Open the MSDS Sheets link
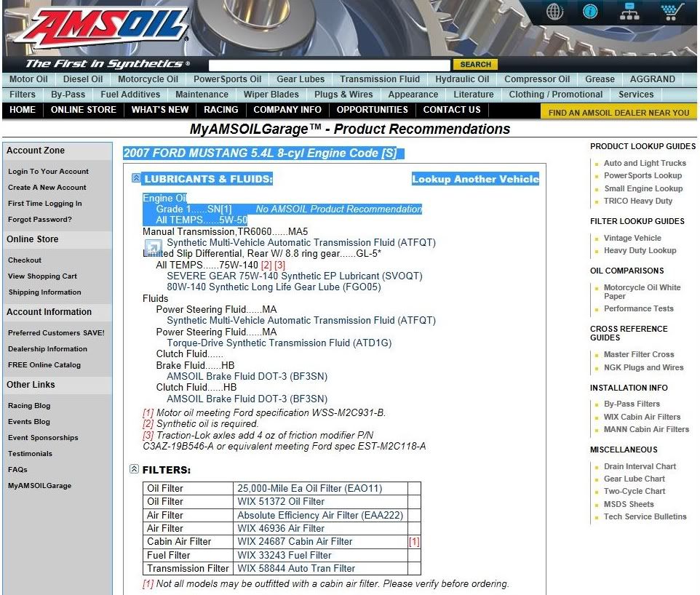This screenshot has height=595, width=700. click(x=629, y=504)
